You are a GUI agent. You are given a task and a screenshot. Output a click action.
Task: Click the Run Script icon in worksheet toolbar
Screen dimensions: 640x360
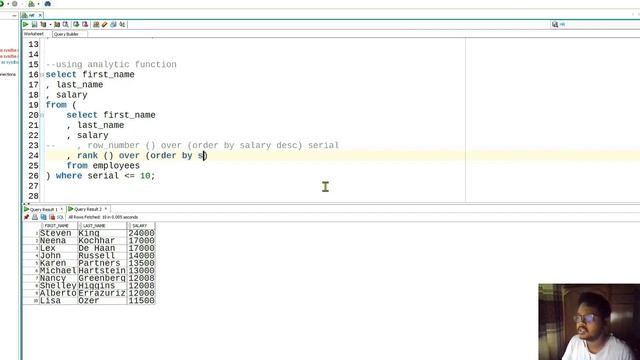pyautogui.click(x=34, y=24)
